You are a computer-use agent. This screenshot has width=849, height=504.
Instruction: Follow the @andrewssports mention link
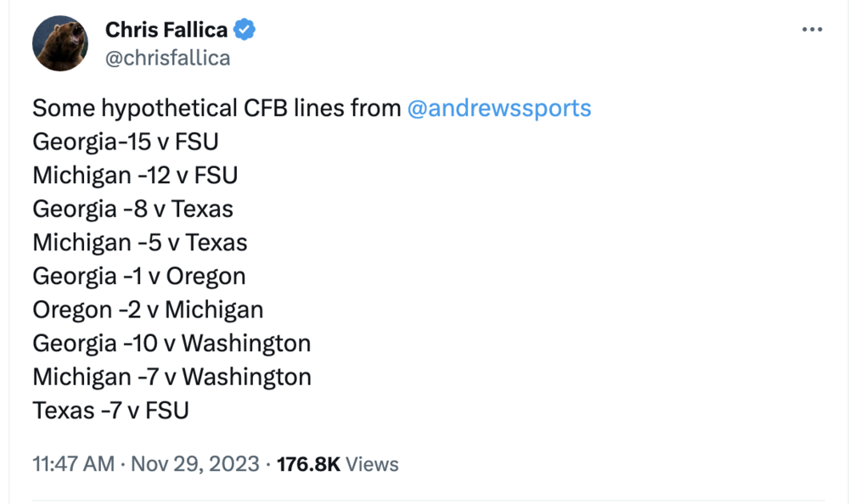[499, 109]
